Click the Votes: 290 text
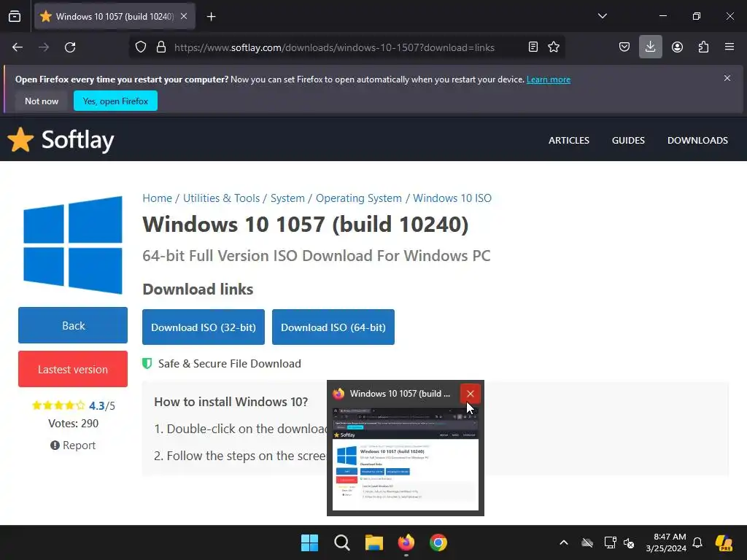The width and height of the screenshot is (747, 560). 74,424
